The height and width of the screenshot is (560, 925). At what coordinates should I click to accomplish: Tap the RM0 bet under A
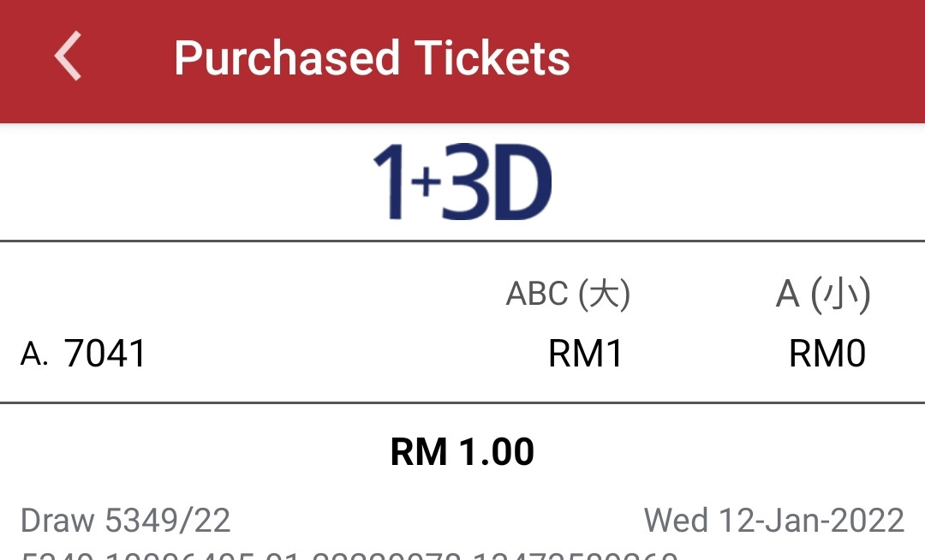coord(827,354)
